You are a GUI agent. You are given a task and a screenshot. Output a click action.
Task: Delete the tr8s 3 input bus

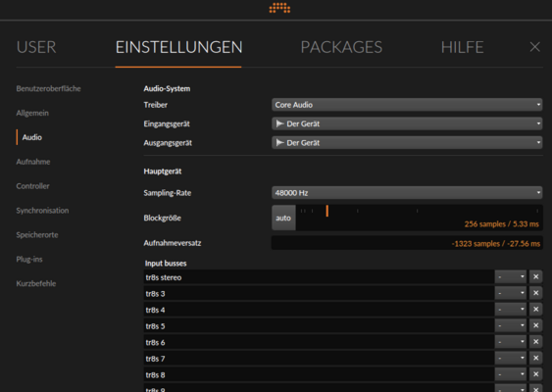point(535,293)
